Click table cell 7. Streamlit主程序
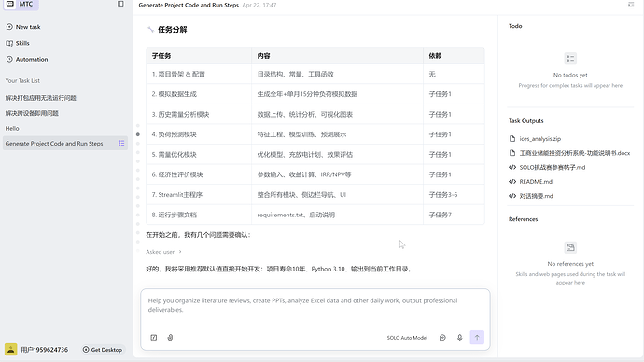 pyautogui.click(x=199, y=195)
